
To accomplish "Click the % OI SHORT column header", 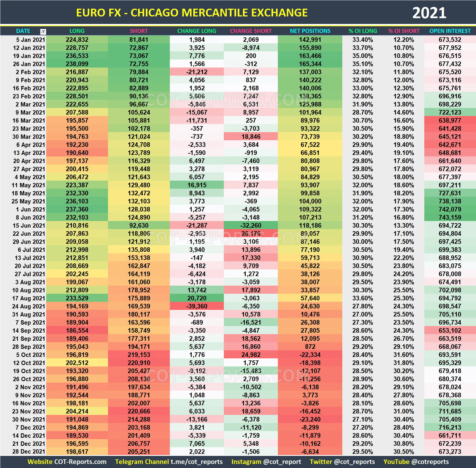I will 404,31.
